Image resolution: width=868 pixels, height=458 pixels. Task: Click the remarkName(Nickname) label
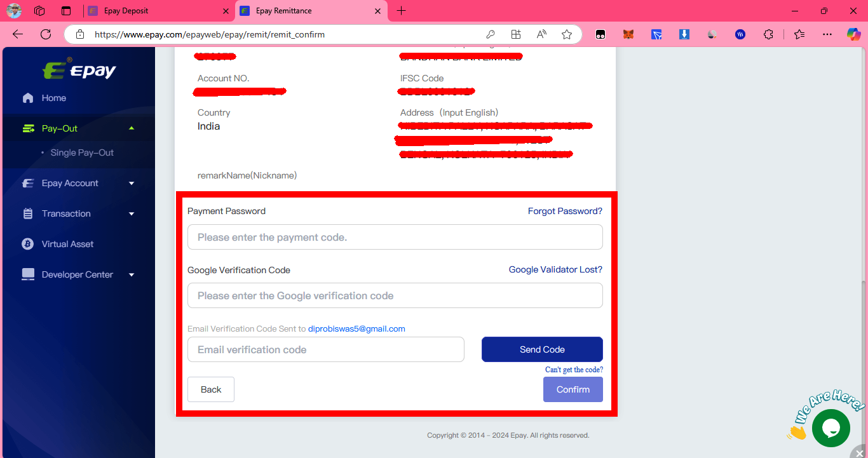[247, 175]
